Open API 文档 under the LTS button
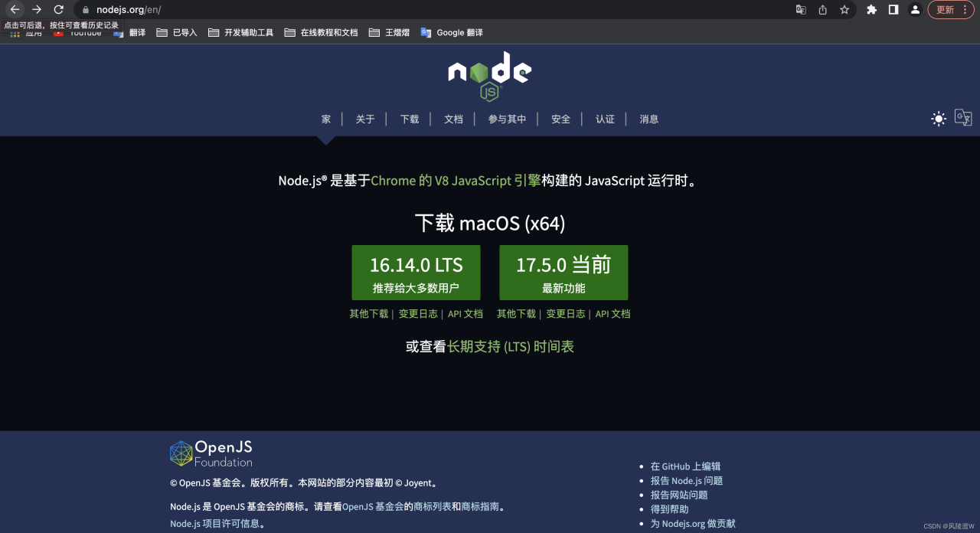The width and height of the screenshot is (980, 533). pyautogui.click(x=465, y=313)
